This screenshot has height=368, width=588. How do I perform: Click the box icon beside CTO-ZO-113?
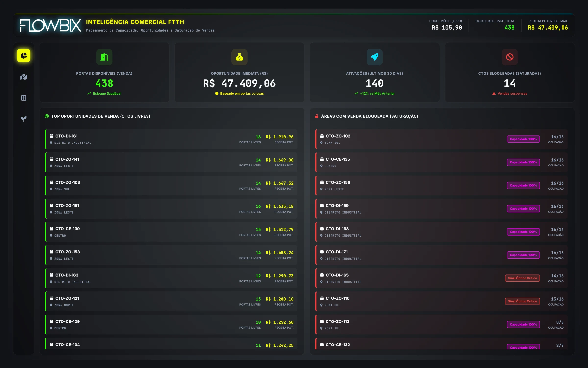point(322,321)
